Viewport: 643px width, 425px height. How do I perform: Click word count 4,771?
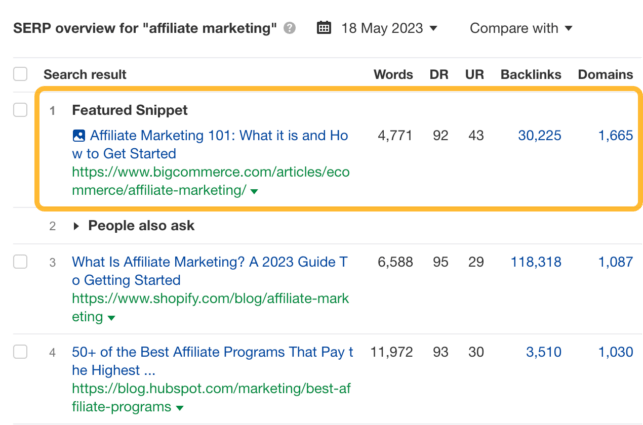click(395, 135)
